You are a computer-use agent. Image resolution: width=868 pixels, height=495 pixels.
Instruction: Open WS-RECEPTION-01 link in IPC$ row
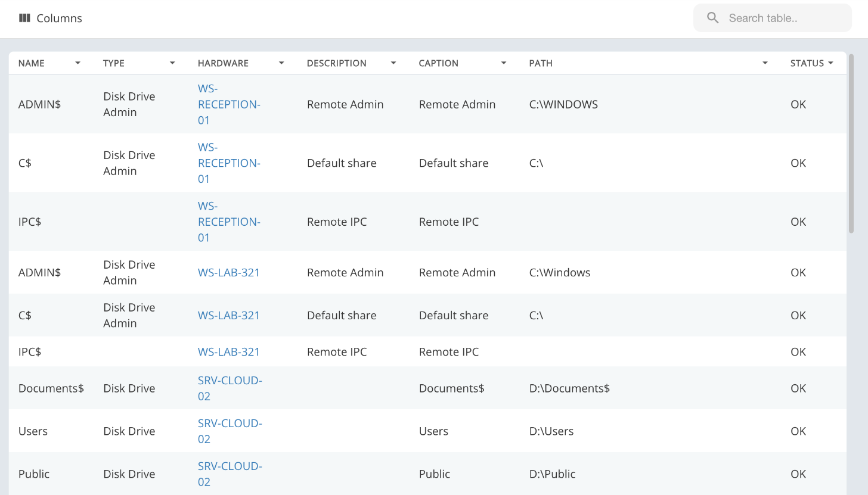(229, 222)
